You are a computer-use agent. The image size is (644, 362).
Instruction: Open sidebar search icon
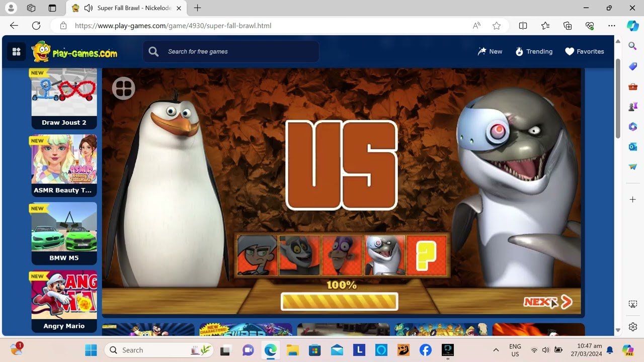coord(633,46)
